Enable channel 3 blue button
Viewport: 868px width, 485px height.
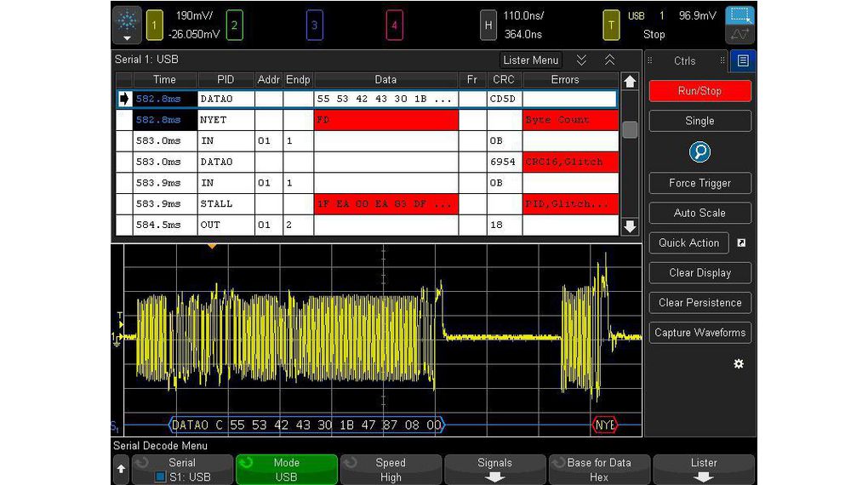pos(314,25)
